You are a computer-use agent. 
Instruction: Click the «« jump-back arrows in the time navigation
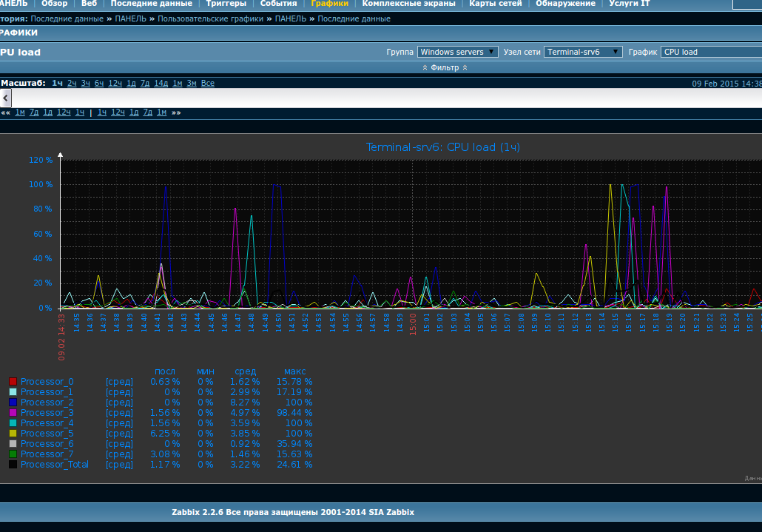click(5, 112)
